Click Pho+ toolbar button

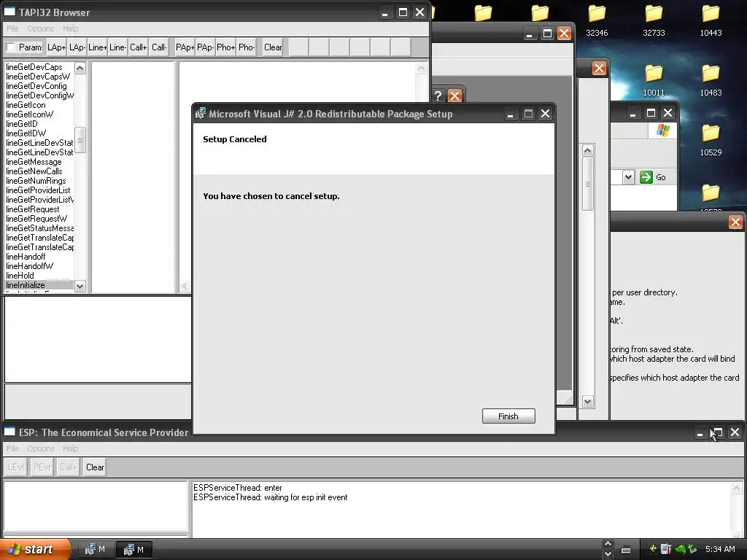point(226,47)
